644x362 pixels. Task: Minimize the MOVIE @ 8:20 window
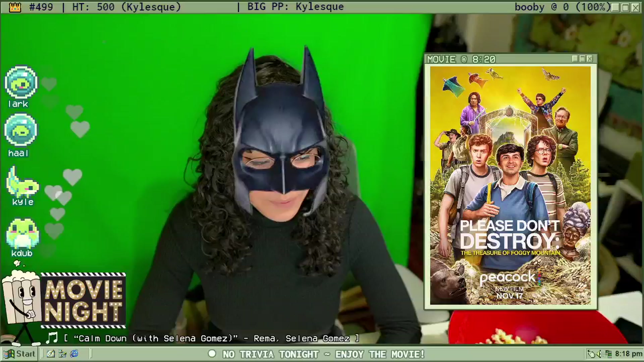point(575,59)
